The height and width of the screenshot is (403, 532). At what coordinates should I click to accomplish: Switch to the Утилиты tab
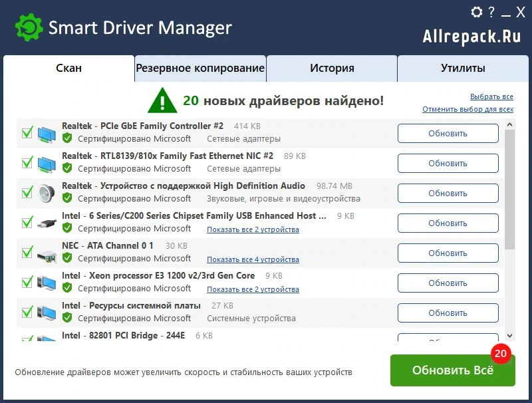point(463,68)
